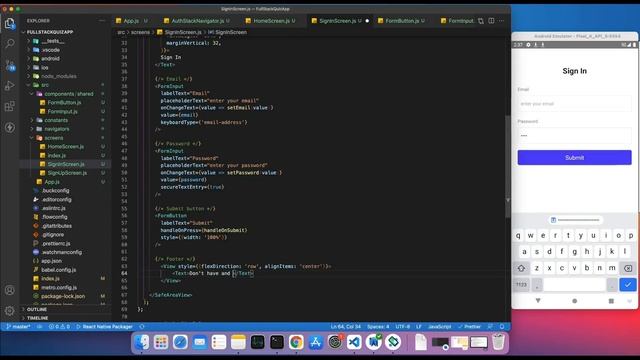Click the JavaScript language mode
640x360 pixels.
(x=439, y=327)
